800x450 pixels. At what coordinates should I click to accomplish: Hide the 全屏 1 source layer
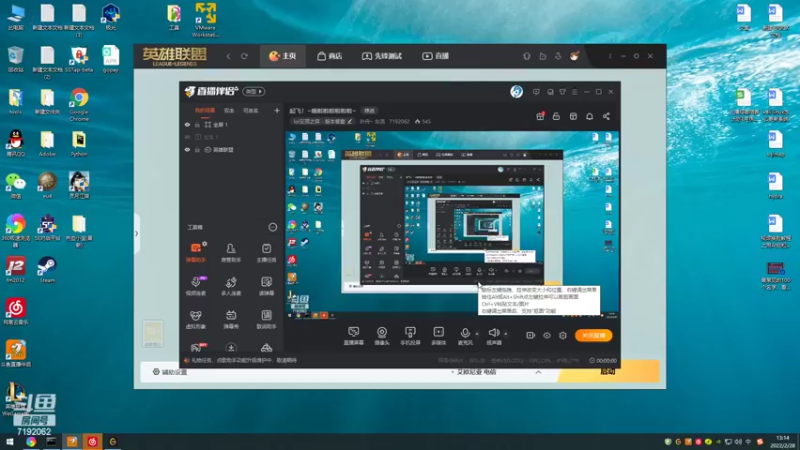pos(187,124)
